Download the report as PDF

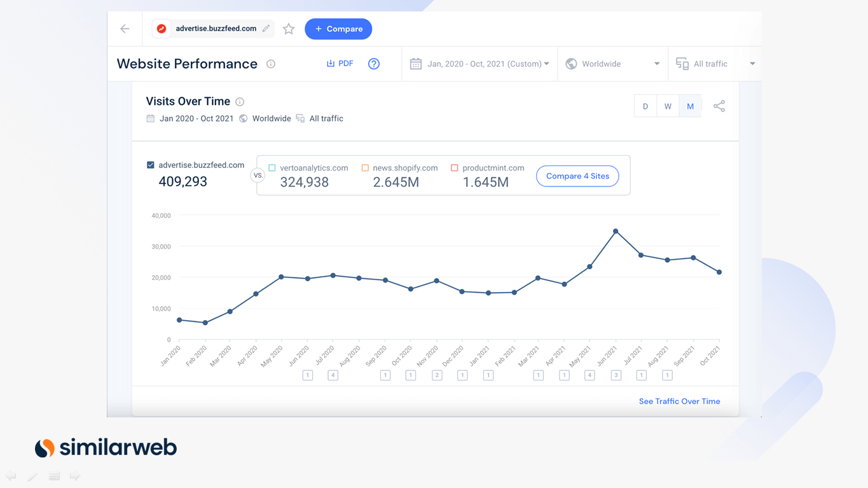[340, 64]
